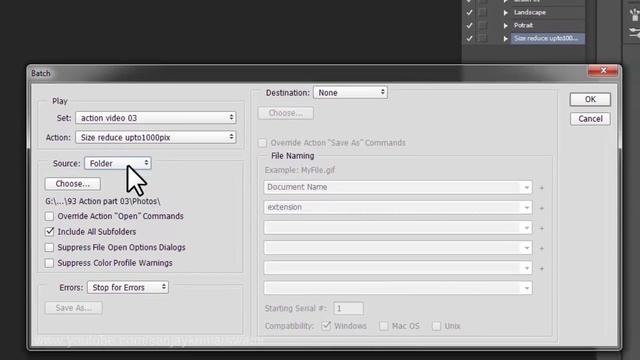Open the third empty file naming dropdown
The image size is (640, 360).
pos(398,227)
